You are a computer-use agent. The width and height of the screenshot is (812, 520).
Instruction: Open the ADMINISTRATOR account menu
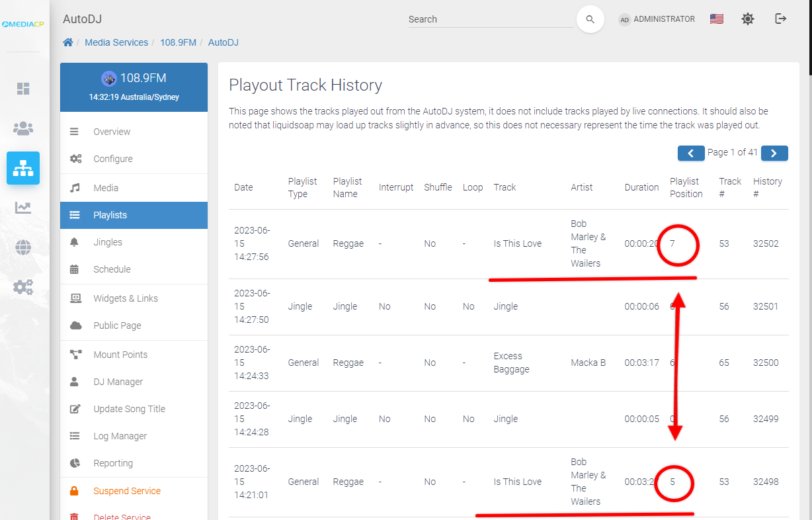pos(657,19)
